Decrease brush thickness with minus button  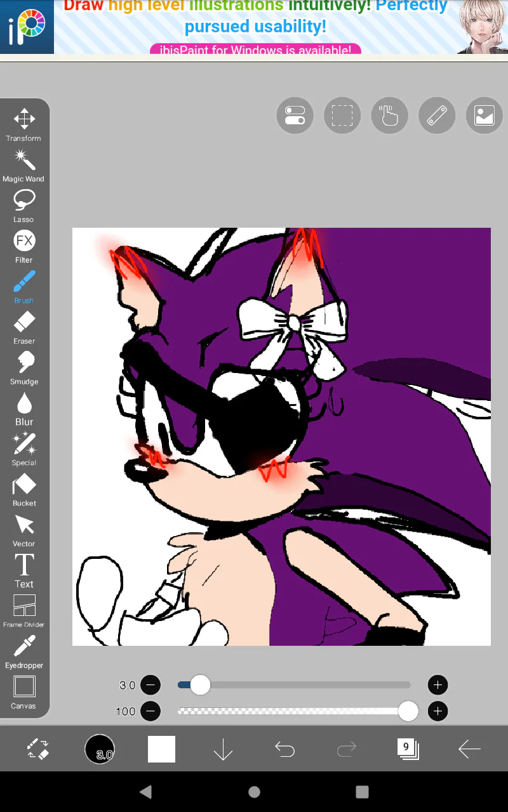150,685
